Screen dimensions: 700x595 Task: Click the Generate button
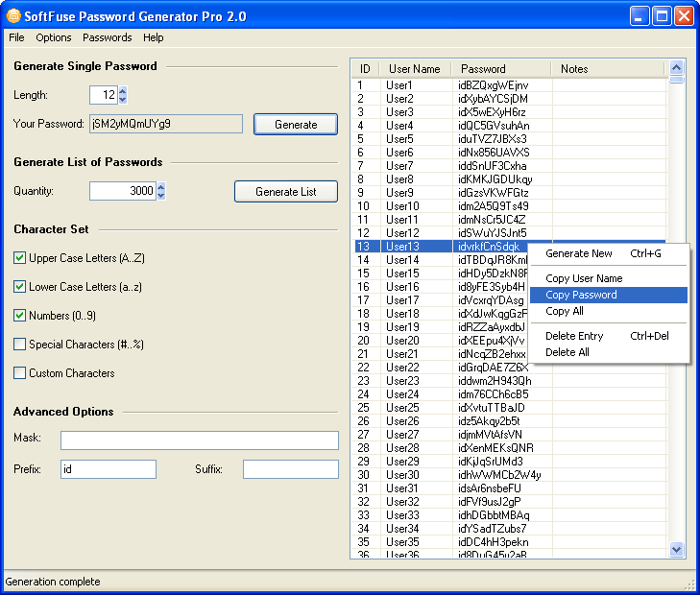296,124
